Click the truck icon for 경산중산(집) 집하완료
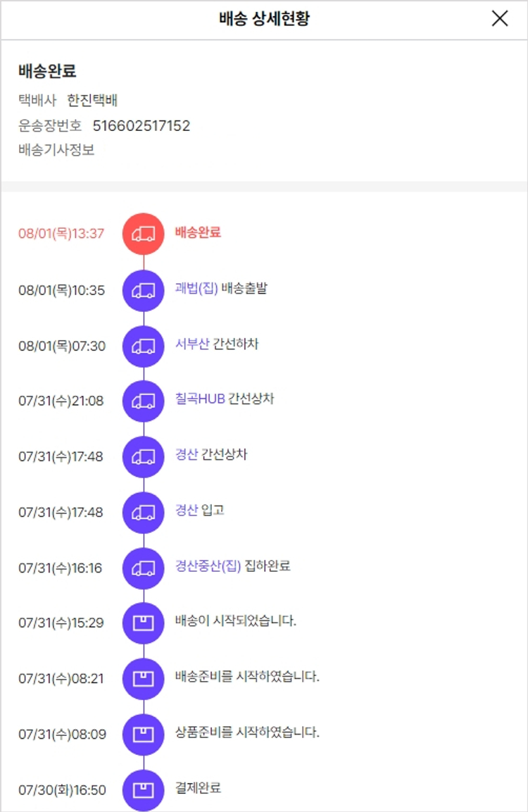 [144, 568]
